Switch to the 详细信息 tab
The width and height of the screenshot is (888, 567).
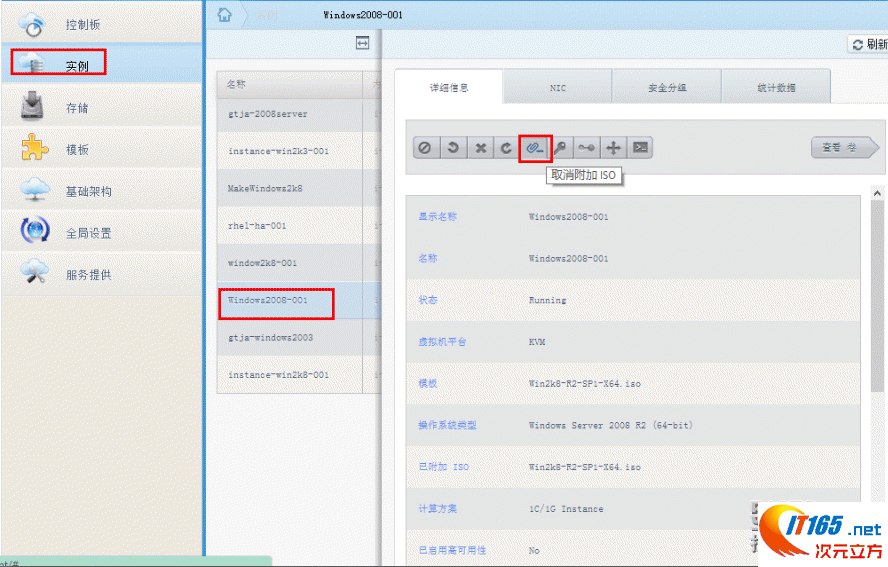coord(449,87)
